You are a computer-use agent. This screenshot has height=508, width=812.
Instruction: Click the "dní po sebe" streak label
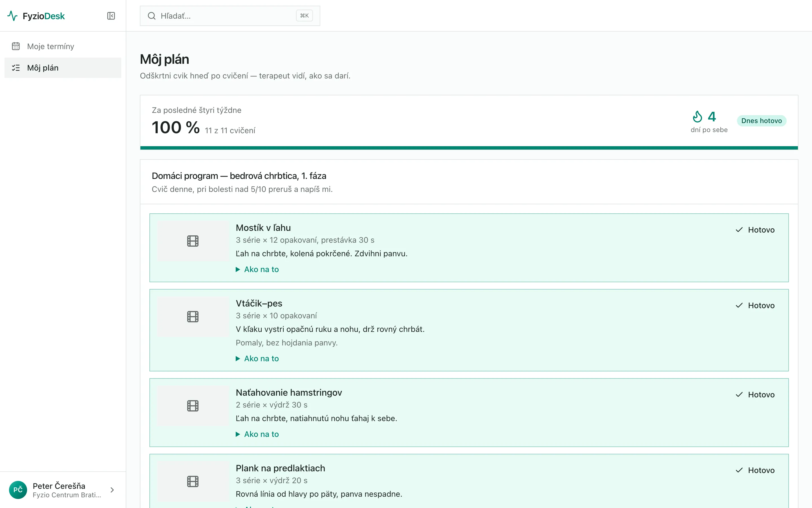[x=709, y=130]
